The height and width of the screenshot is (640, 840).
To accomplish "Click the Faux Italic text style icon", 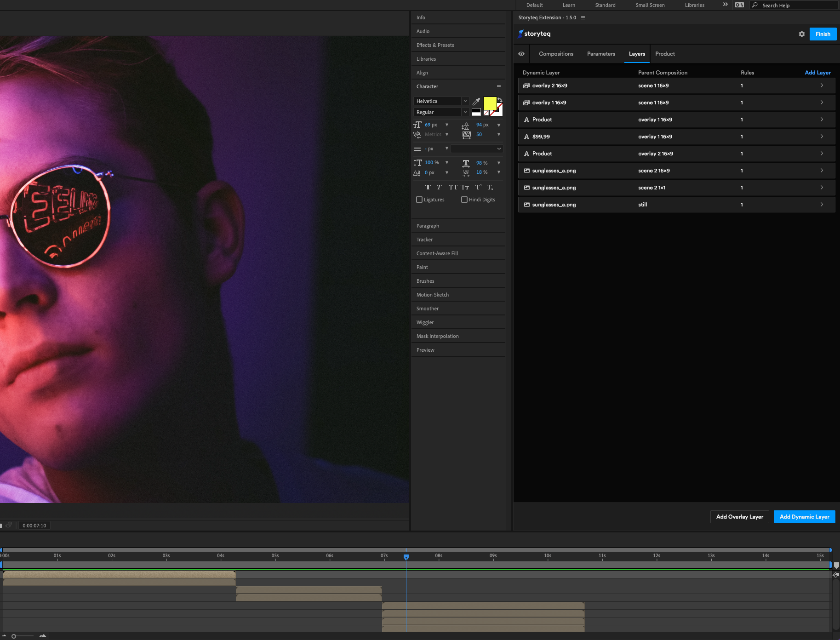I will pyautogui.click(x=439, y=187).
